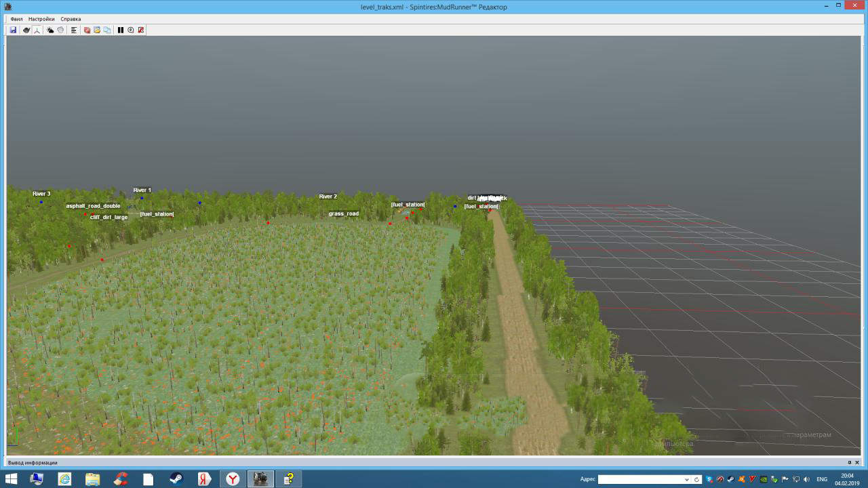868x488 pixels.
Task: Click the Save floppy disk toolbar icon
Action: coord(13,30)
